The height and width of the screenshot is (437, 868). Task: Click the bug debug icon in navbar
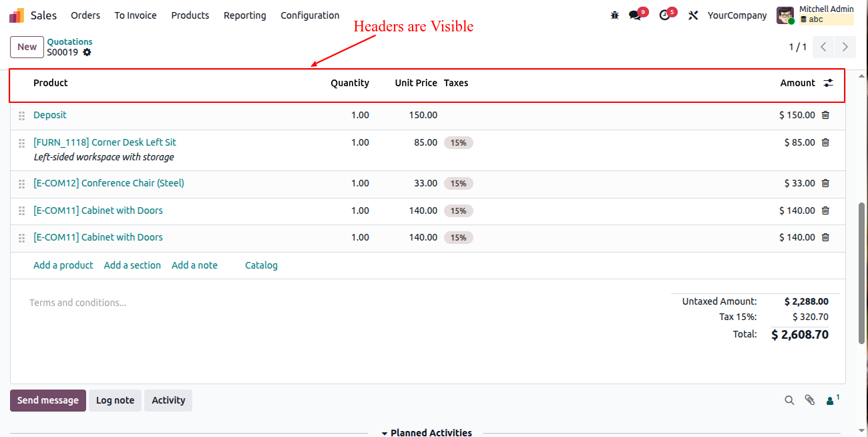click(614, 15)
